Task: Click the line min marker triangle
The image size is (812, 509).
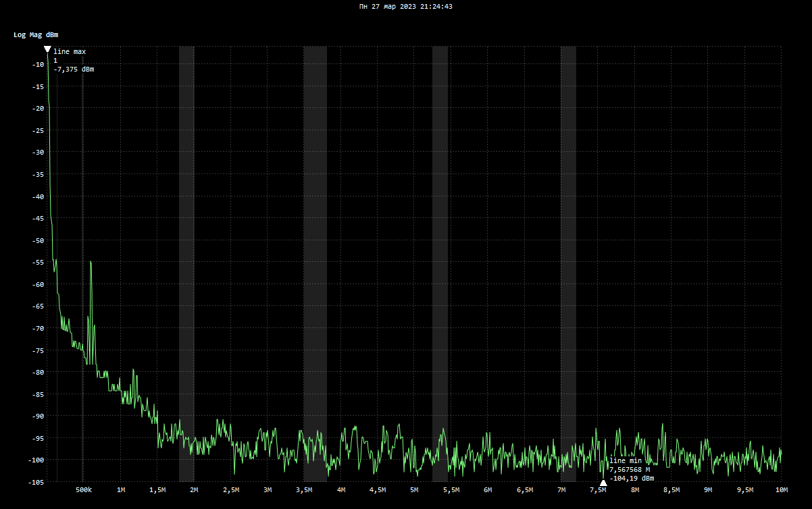Action: coord(603,483)
